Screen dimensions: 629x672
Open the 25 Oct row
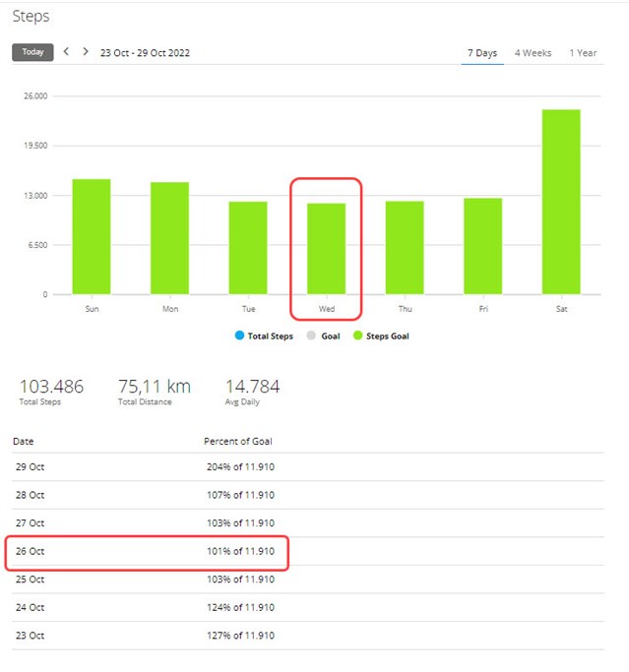click(x=308, y=580)
